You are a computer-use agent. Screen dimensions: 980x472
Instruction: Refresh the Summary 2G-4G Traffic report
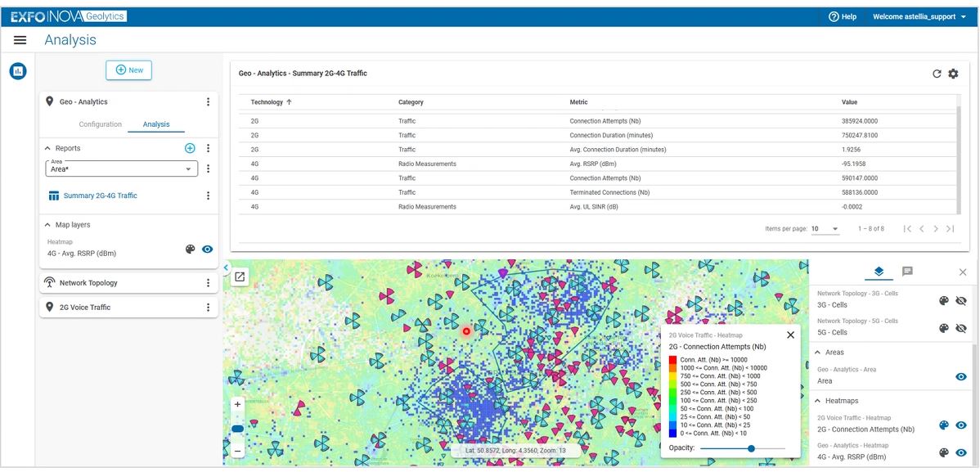(937, 74)
